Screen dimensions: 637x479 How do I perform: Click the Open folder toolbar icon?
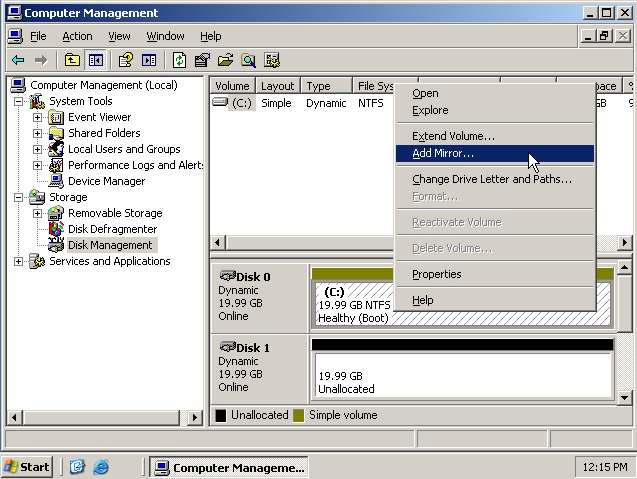click(x=225, y=61)
